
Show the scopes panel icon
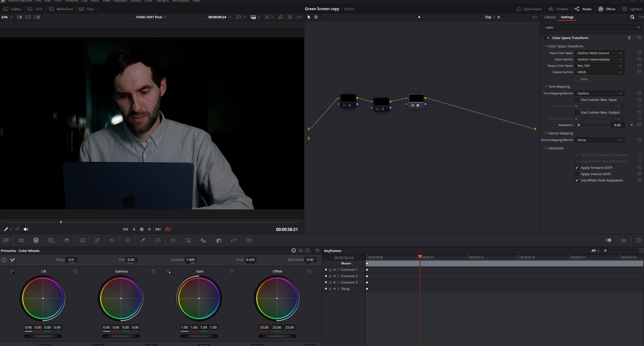point(624,240)
